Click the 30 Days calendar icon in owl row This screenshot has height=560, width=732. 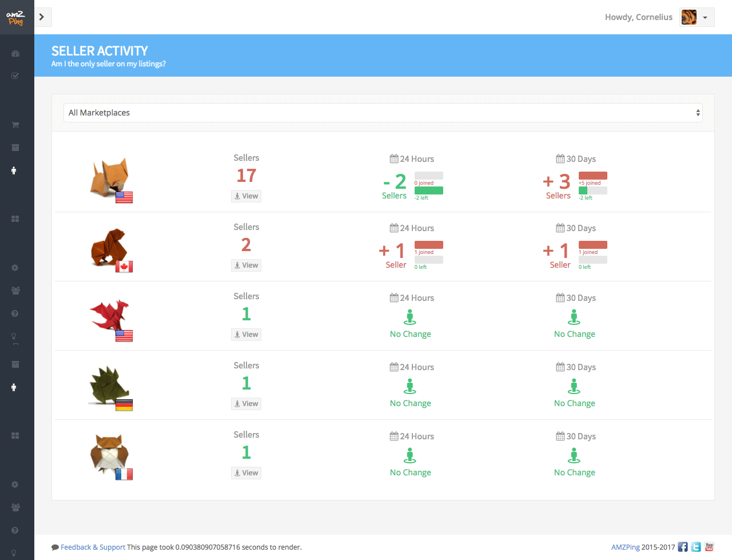(560, 436)
